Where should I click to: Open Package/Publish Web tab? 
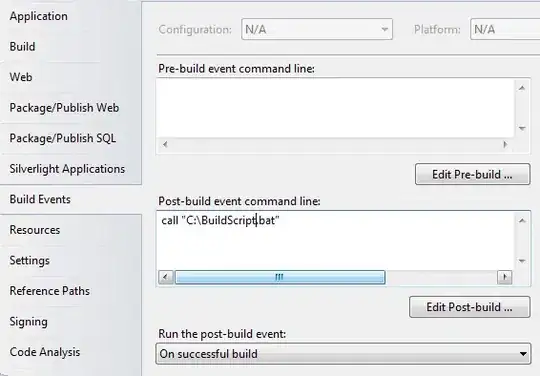64,107
